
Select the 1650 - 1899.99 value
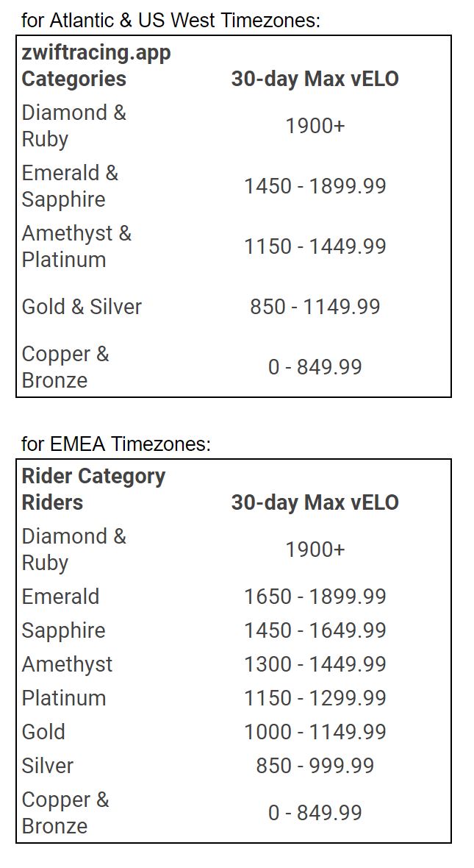pos(315,597)
